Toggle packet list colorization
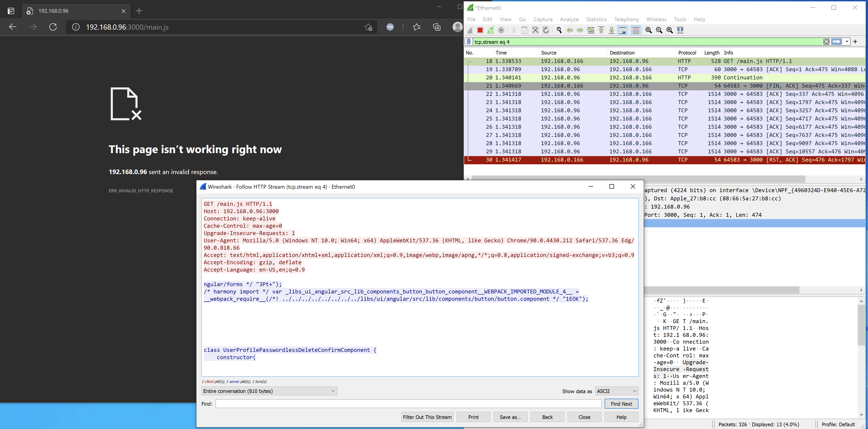Viewport: 868px width, 429px height. click(636, 30)
